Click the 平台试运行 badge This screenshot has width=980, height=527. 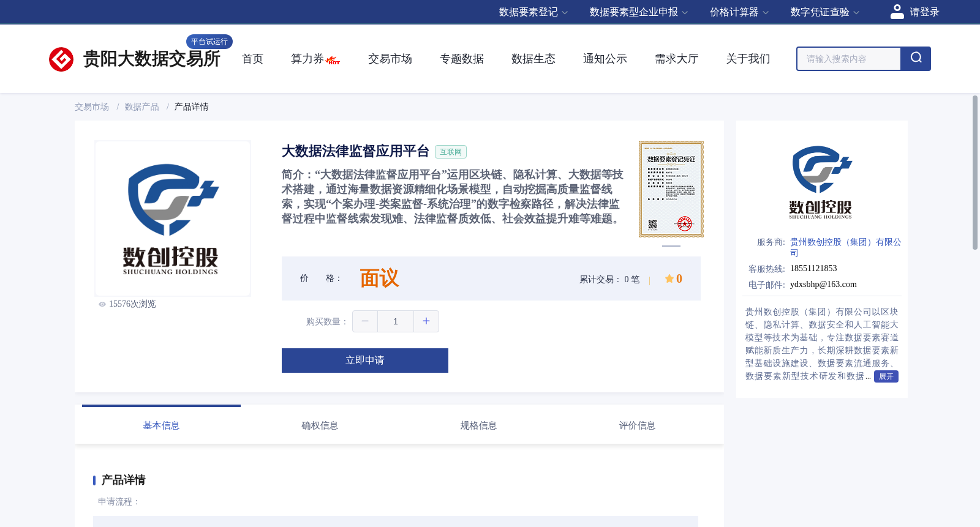[x=209, y=42]
